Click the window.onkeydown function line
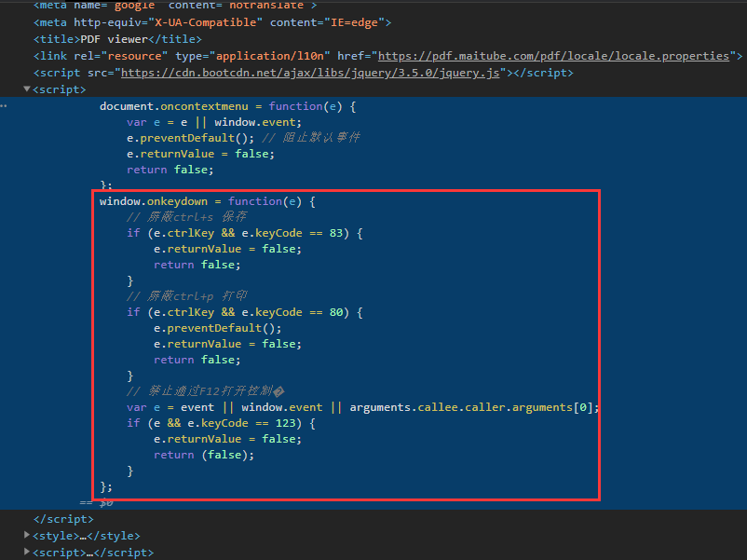This screenshot has width=747, height=560. 207,201
